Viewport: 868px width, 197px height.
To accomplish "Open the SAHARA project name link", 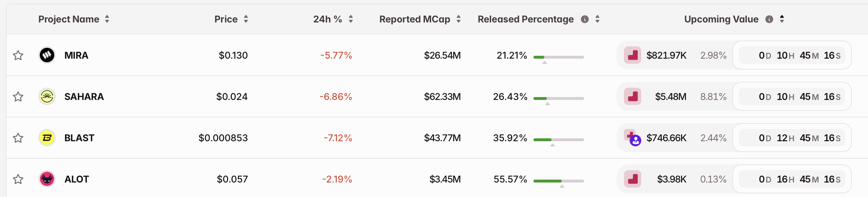I will click(84, 97).
